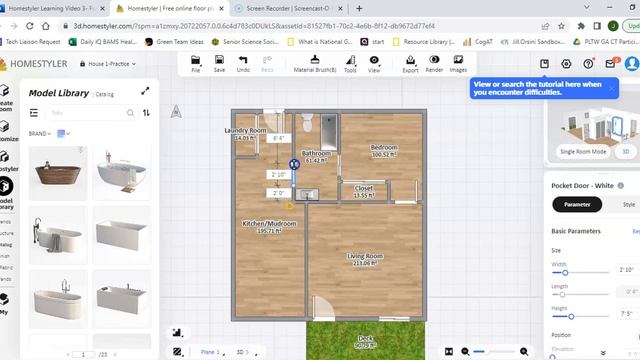Click the Catalog link beside Model Library

click(x=104, y=94)
